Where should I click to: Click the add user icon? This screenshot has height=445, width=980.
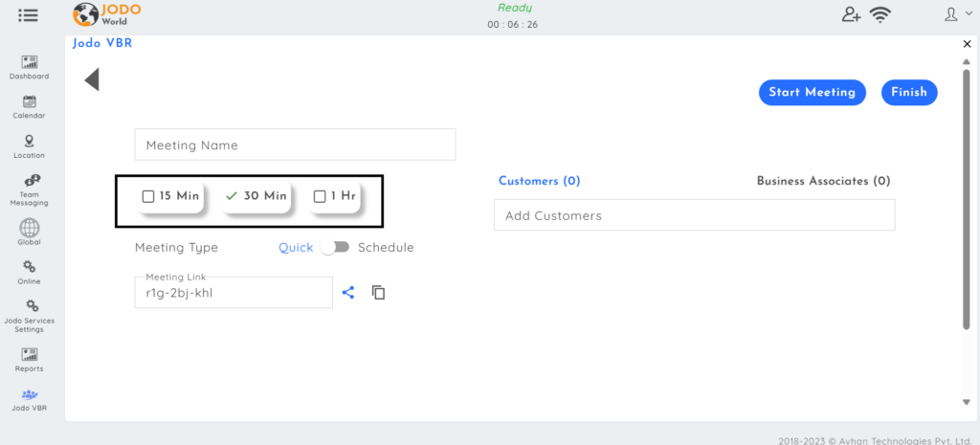[x=851, y=14]
